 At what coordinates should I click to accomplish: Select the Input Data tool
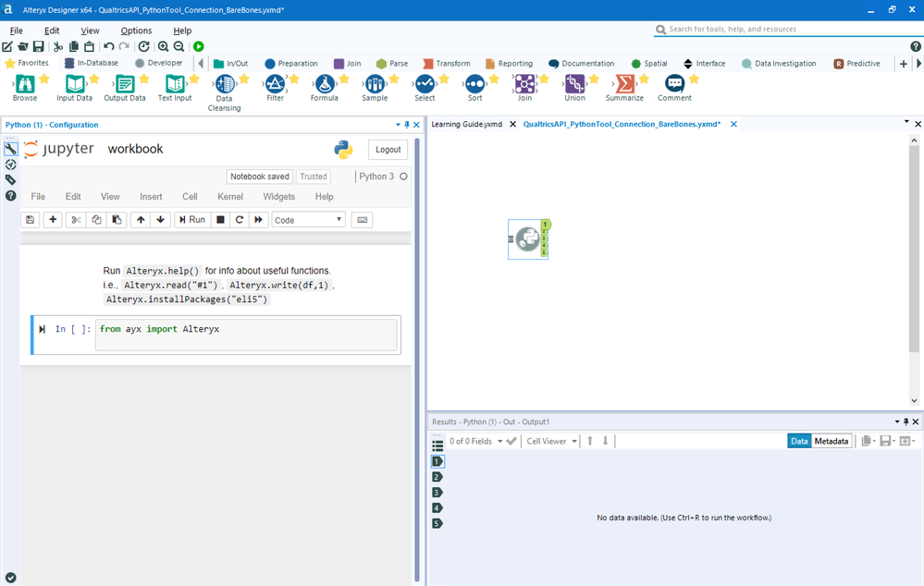[74, 89]
